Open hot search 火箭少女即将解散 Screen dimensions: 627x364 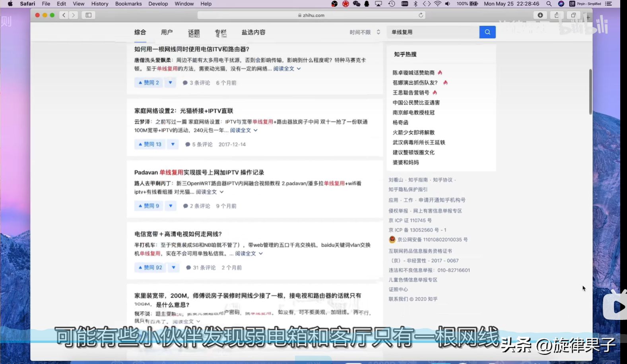[413, 132]
